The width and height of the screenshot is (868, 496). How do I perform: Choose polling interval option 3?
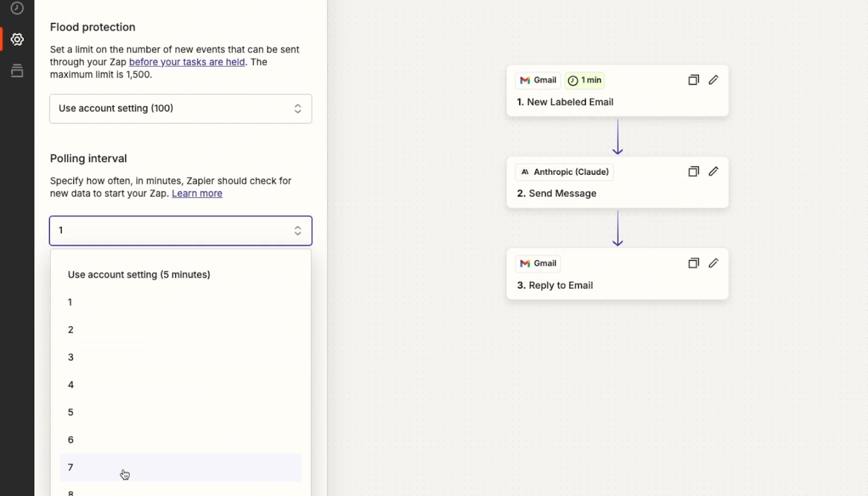(x=181, y=357)
